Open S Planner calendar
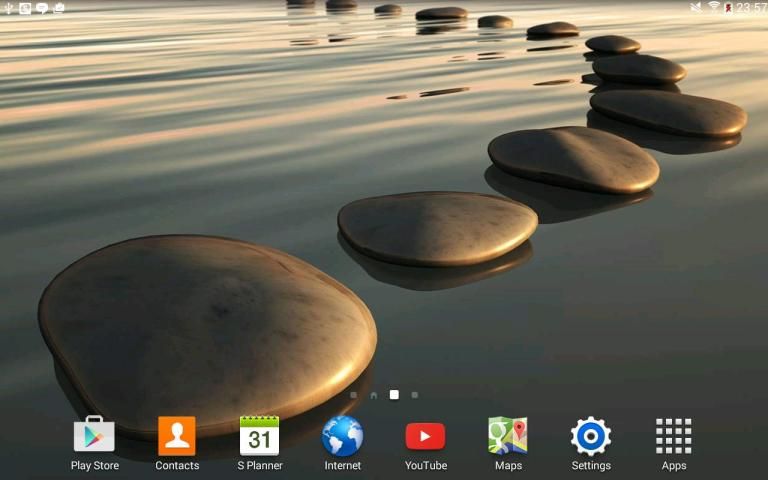Viewport: 768px width, 480px height. (260, 437)
